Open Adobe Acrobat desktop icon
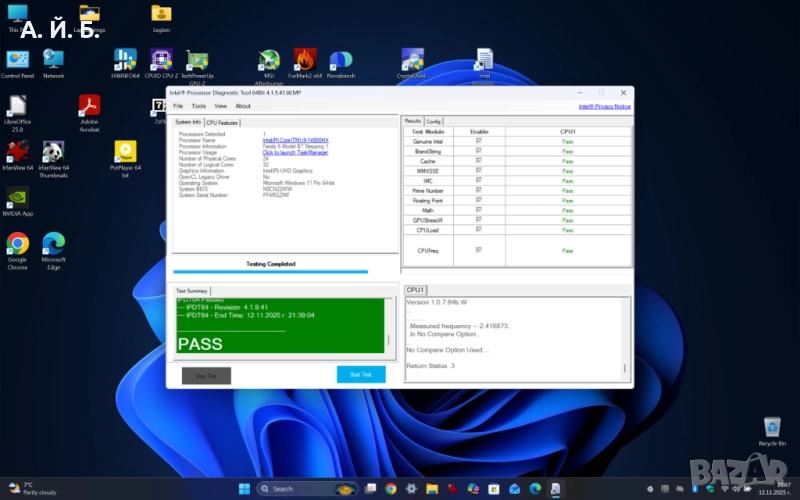This screenshot has width=800, height=500. pos(89,106)
